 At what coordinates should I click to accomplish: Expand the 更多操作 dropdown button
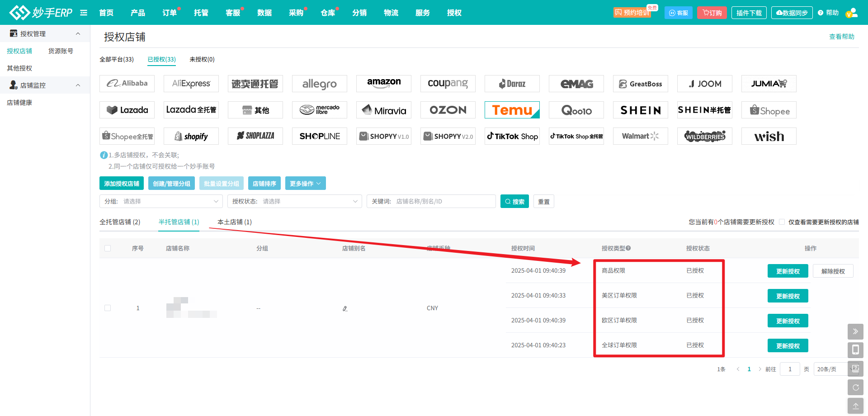[305, 184]
